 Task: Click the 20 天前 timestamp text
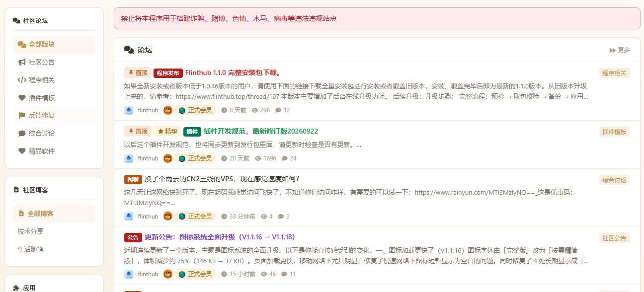240,158
